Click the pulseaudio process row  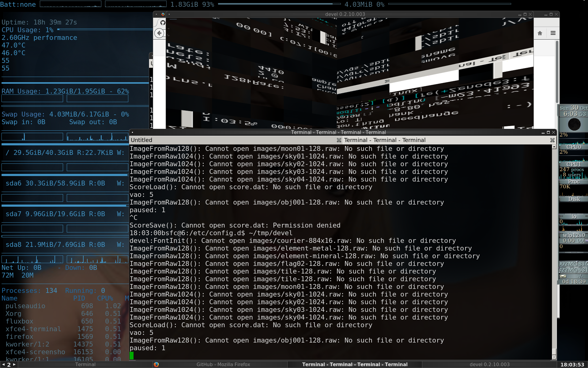pyautogui.click(x=63, y=306)
